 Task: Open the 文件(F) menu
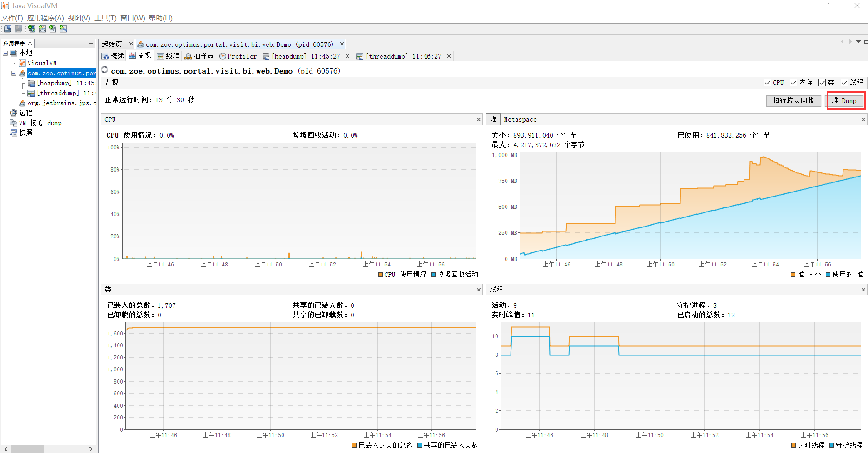[x=12, y=18]
